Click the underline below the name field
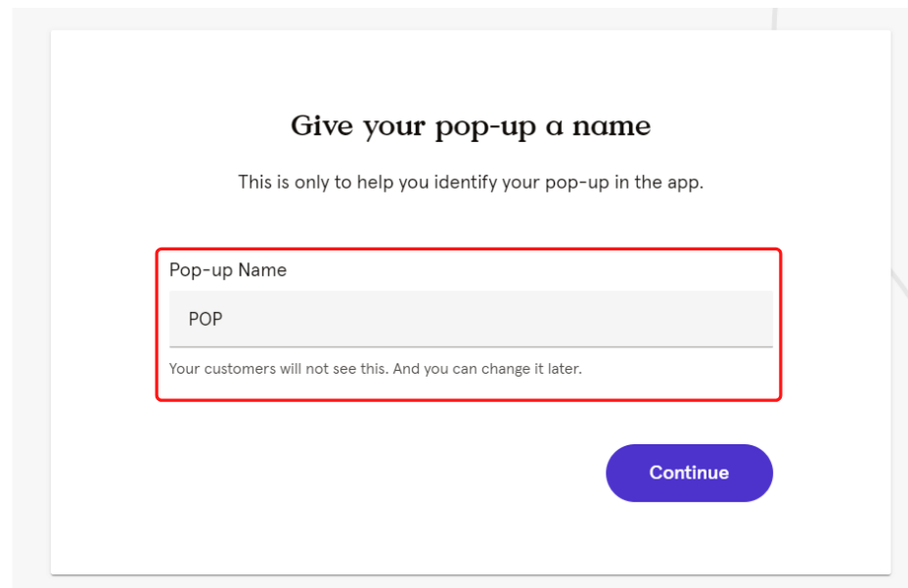This screenshot has width=908, height=588. click(471, 346)
